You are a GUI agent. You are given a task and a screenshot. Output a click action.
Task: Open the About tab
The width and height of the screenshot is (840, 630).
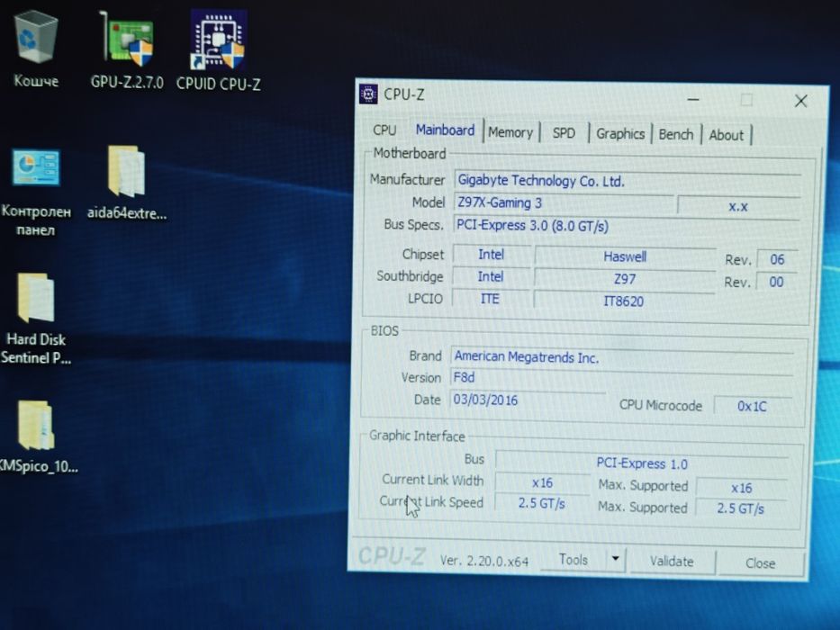pos(726,135)
